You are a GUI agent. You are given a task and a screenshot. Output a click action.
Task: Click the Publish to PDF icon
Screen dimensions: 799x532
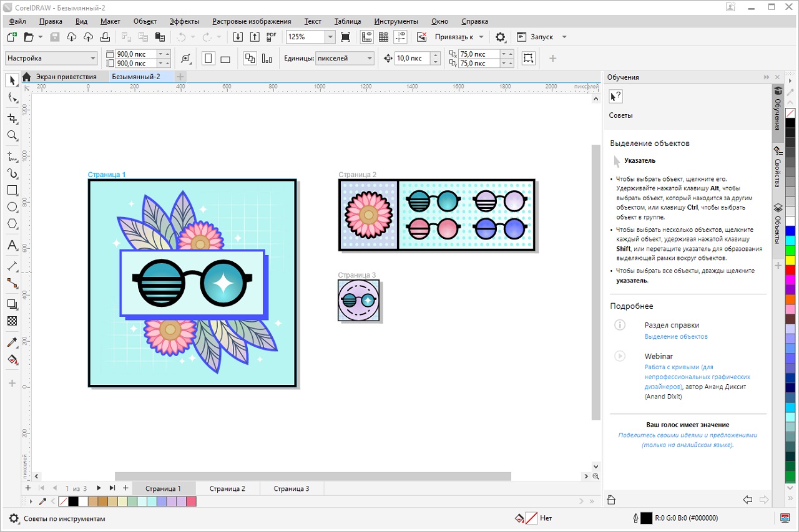point(271,37)
